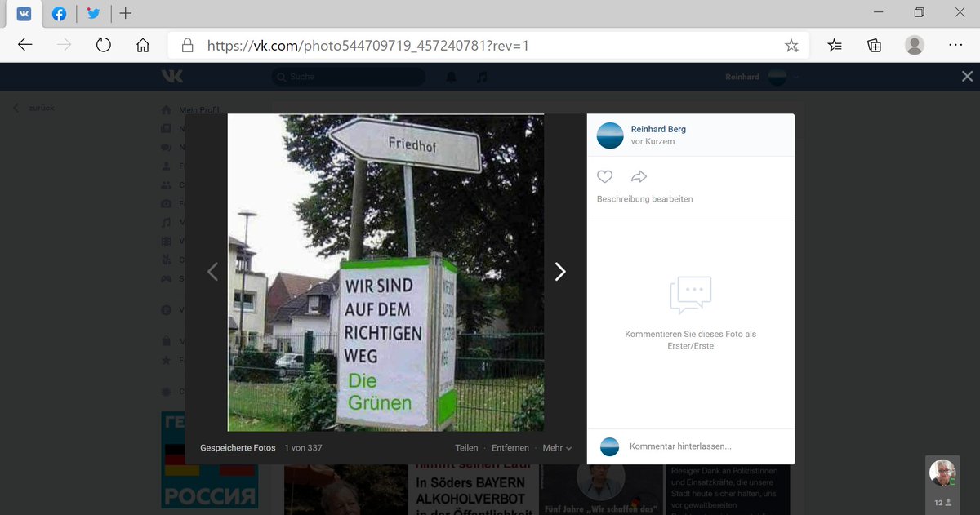Toggle like on the photo with the heart

tap(604, 176)
